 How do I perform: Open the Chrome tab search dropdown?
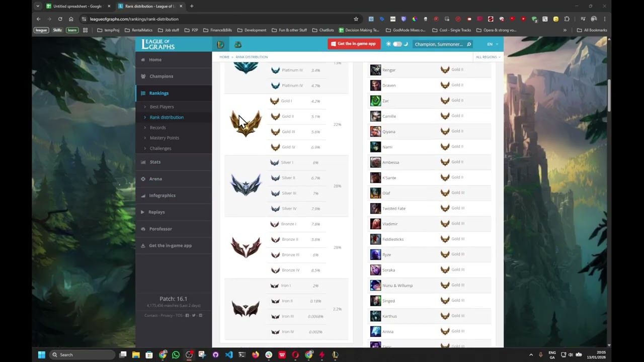pos(38,6)
